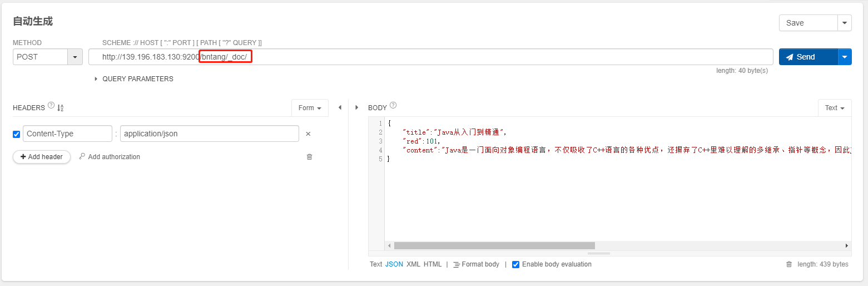Screen dimensions: 868x286
Task: Switch body format to HTML
Action: coord(433,264)
